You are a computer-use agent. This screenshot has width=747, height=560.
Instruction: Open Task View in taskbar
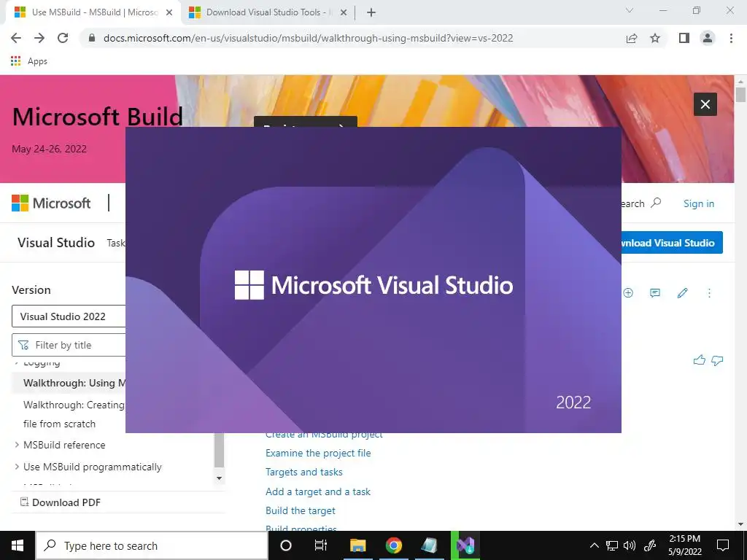point(321,545)
